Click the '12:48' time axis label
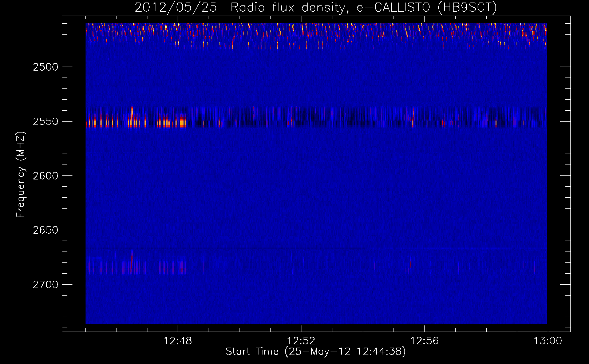This screenshot has width=589, height=364. point(178,341)
